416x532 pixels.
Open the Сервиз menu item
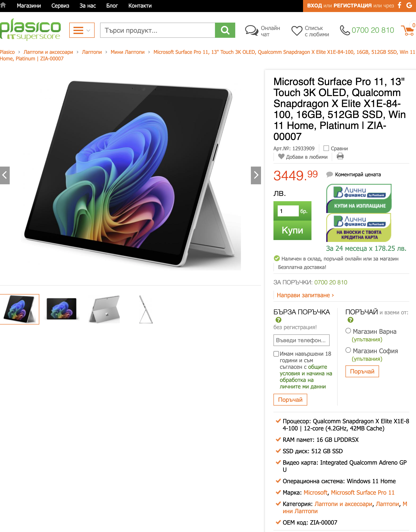point(60,6)
